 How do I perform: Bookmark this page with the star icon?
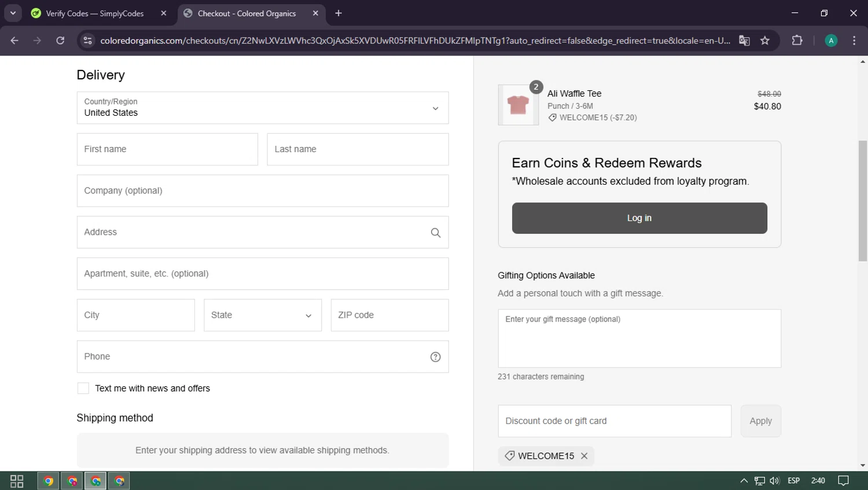pyautogui.click(x=765, y=40)
